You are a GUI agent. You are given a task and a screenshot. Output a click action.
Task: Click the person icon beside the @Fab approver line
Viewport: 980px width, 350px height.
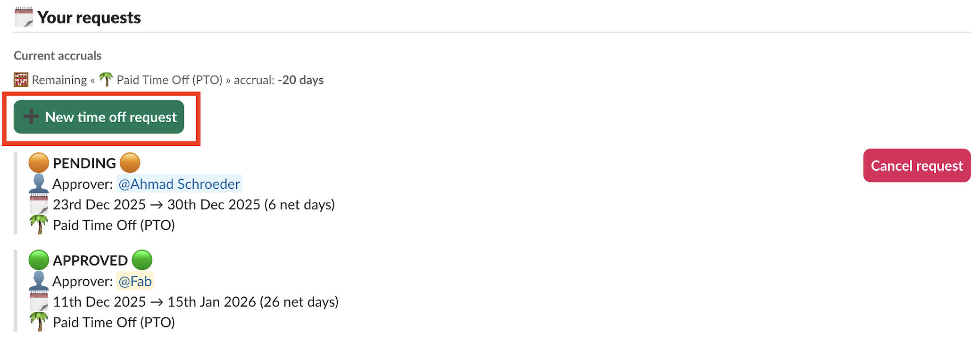tap(39, 281)
